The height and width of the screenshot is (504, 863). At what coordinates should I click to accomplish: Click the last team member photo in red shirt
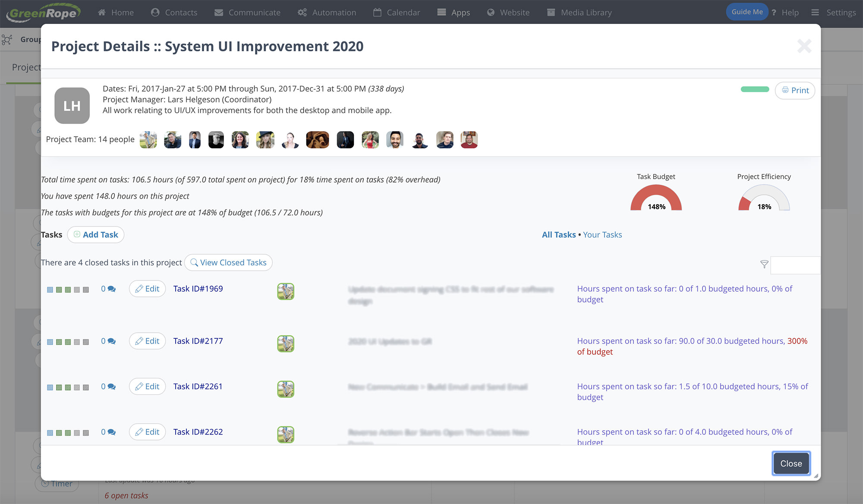click(469, 140)
